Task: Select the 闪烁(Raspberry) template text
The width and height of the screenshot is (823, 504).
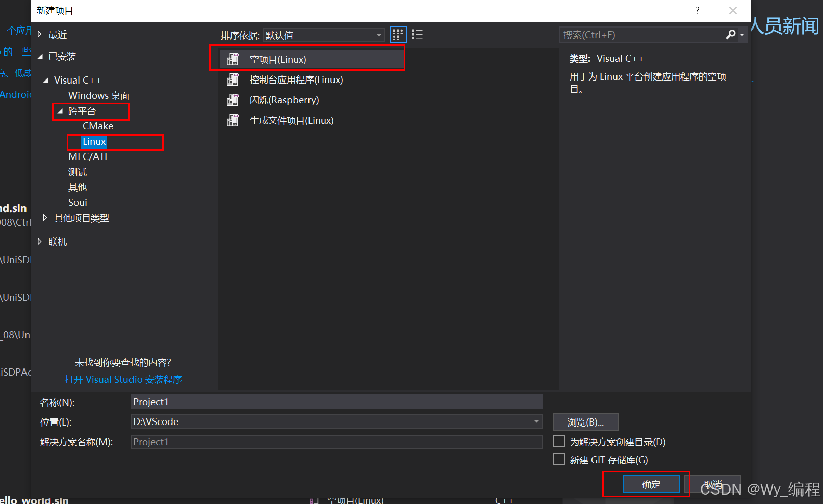Action: (x=284, y=100)
